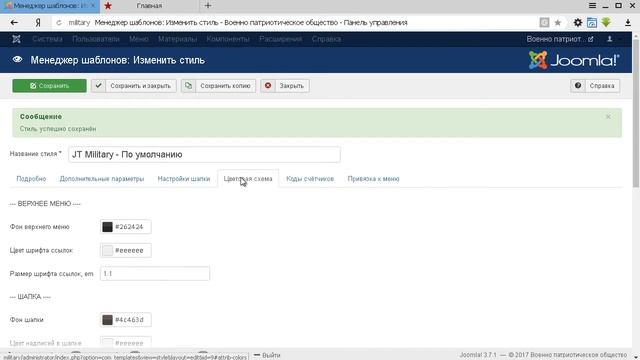The image size is (640, 360).
Task: Click the browser back arrow
Action: pyautogui.click(x=14, y=22)
